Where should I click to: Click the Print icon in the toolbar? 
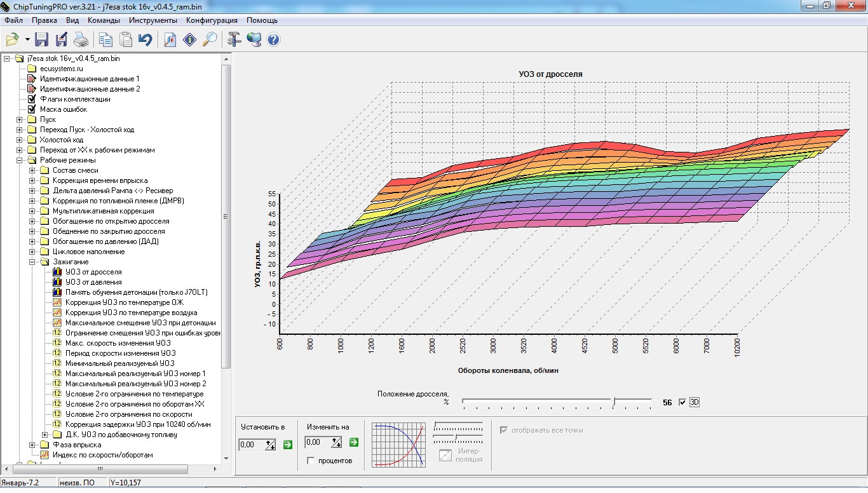(x=81, y=40)
